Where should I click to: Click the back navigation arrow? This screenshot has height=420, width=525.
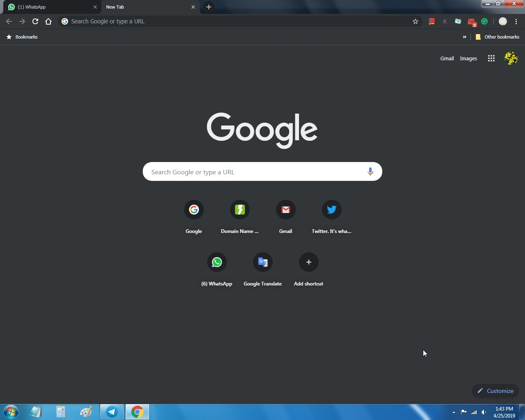[x=9, y=21]
